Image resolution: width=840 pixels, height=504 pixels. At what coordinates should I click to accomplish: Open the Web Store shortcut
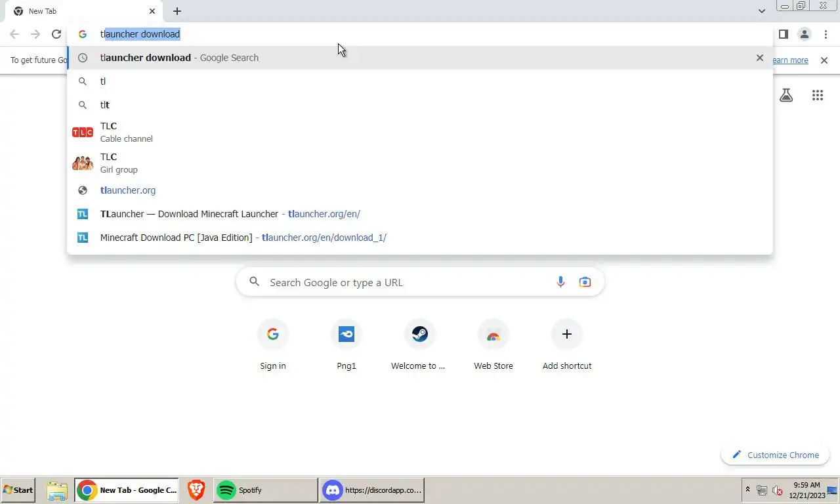point(493,345)
